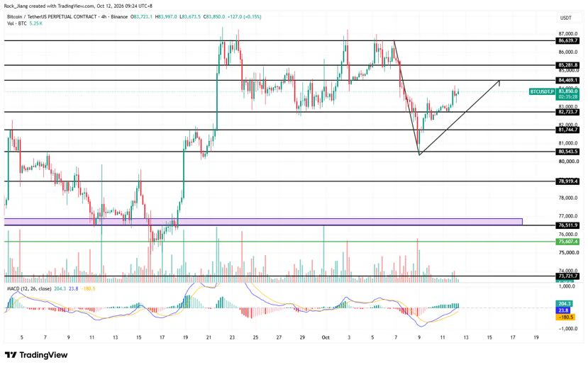This screenshot has width=588, height=367.
Task: Select the Bitcoin / TetherUS PERPETUAL CONTRACT title
Action: [52, 17]
